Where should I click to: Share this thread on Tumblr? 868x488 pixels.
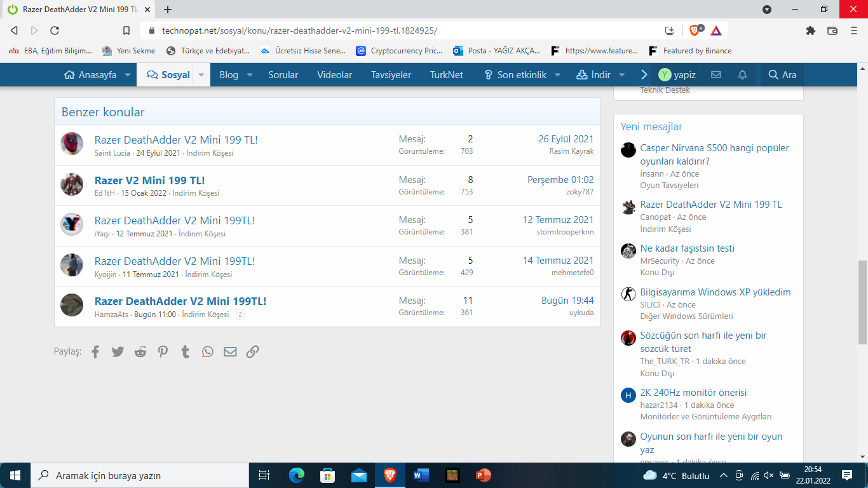coord(186,351)
